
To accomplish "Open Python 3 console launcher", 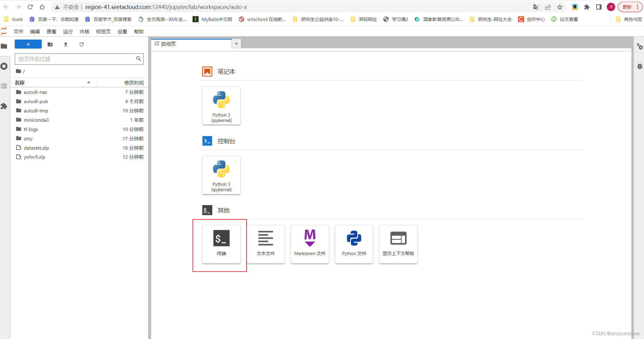I will [x=221, y=175].
